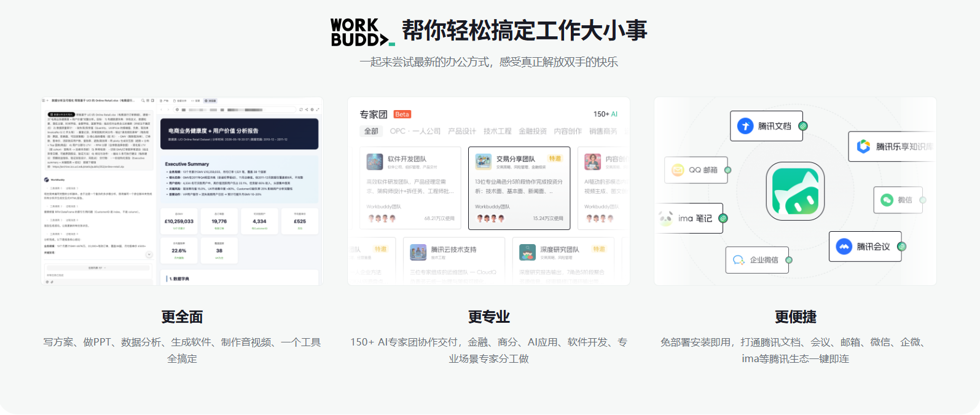Click the 交易分享团队 team avatar icon
The width and height of the screenshot is (980, 415).
click(x=484, y=162)
